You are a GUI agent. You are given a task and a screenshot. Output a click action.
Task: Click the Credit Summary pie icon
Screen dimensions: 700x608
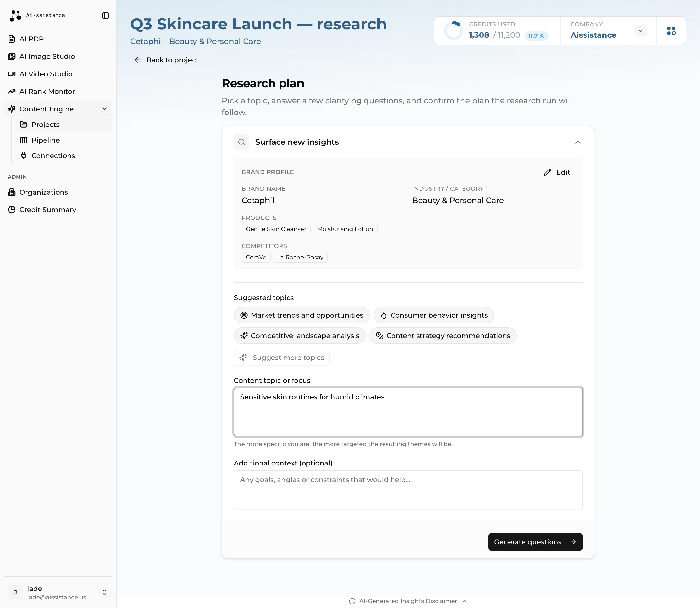pos(11,210)
